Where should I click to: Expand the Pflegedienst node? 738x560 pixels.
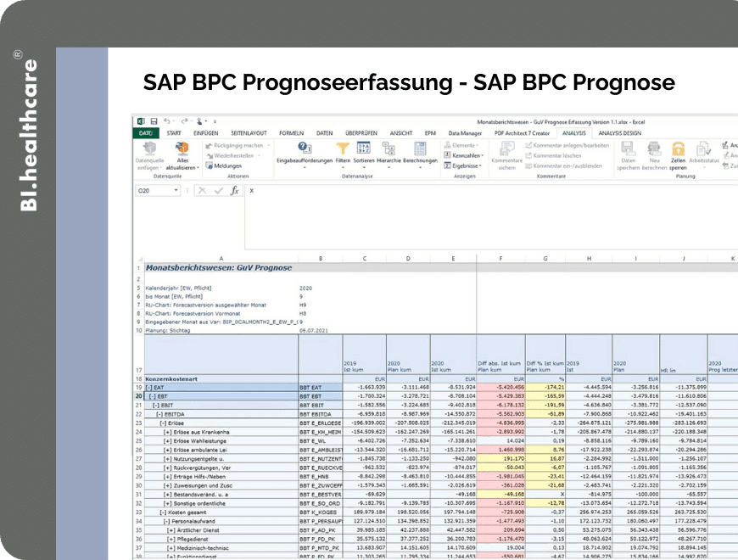point(171,539)
